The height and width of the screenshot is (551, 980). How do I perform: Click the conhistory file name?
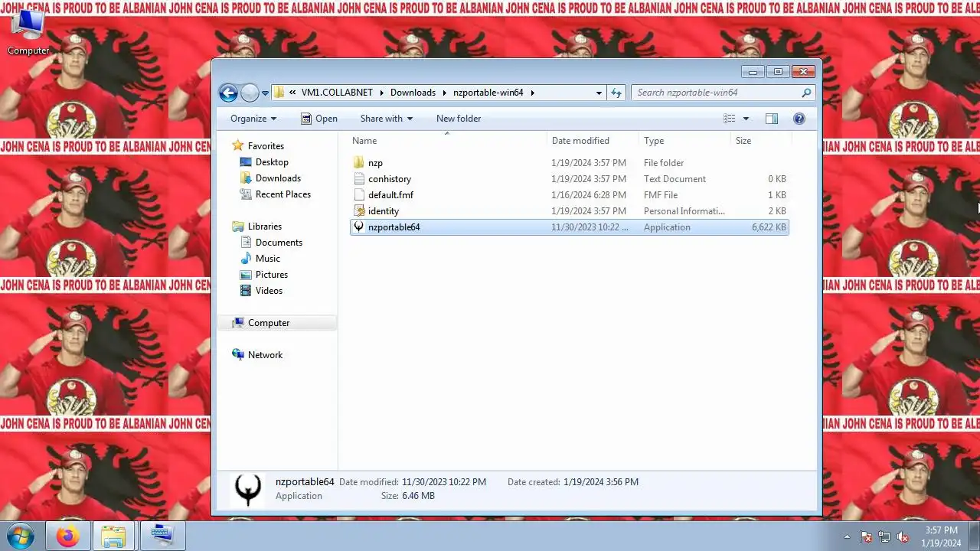click(x=390, y=179)
